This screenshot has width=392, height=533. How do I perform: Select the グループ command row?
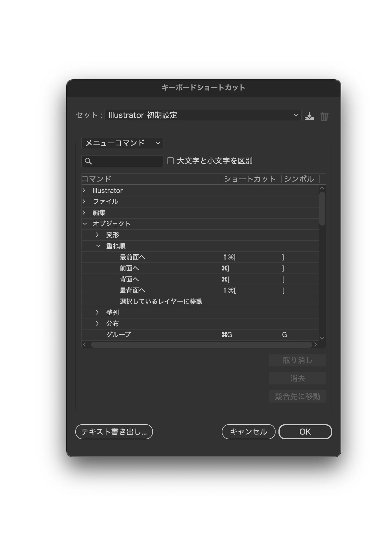[x=200, y=335]
